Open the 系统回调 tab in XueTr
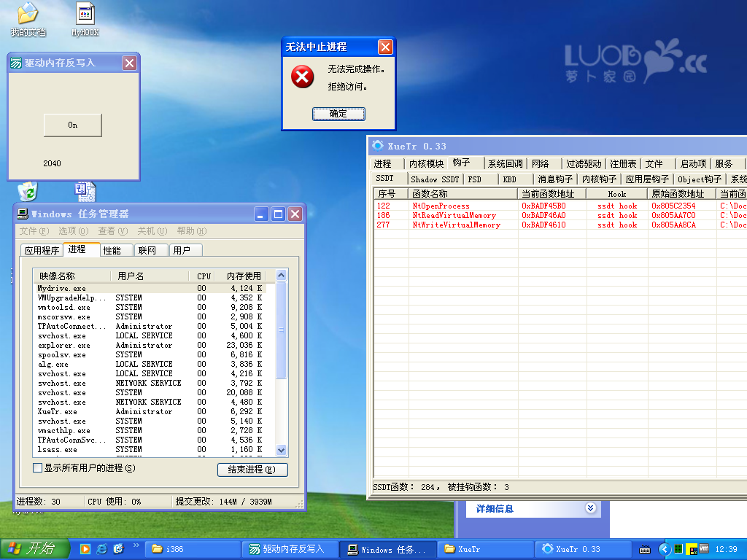747x560 pixels. click(x=506, y=164)
